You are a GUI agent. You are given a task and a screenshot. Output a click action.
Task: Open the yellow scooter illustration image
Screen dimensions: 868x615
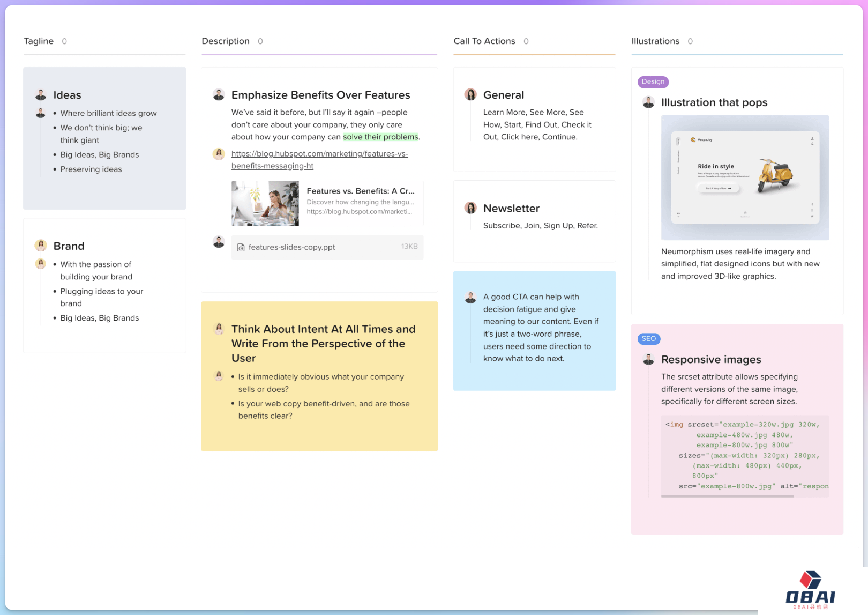click(745, 177)
